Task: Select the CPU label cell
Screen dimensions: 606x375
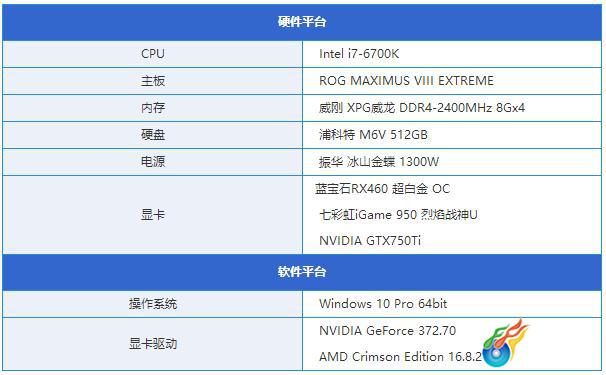Action: (152, 54)
